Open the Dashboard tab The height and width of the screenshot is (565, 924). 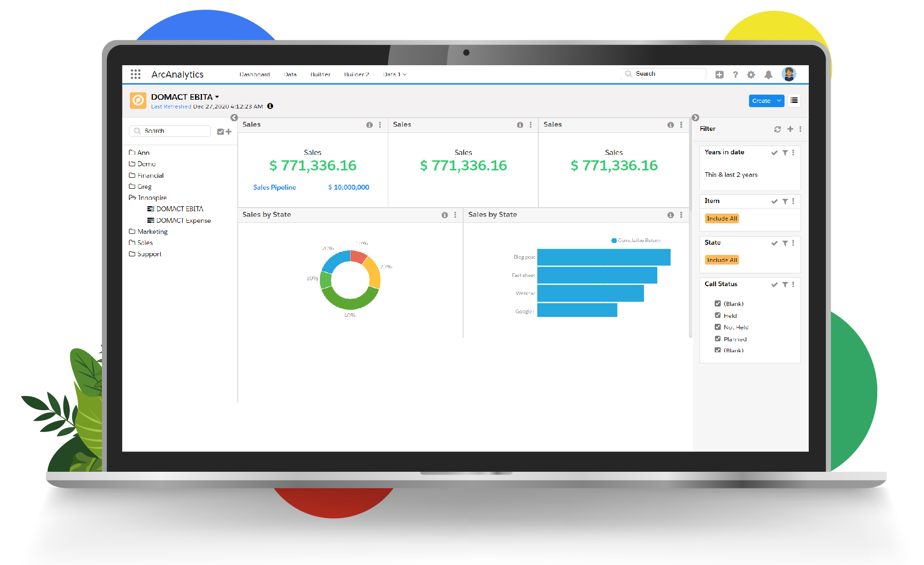click(254, 74)
